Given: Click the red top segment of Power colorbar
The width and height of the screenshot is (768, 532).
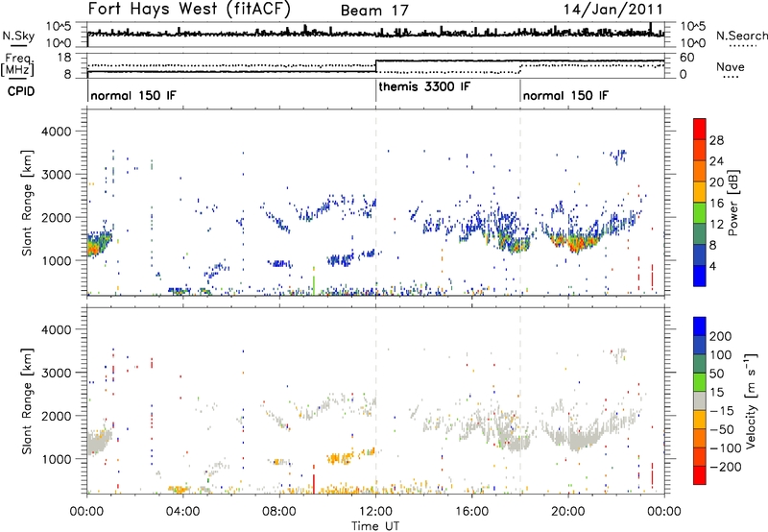Looking at the screenshot, I should pos(700,129).
